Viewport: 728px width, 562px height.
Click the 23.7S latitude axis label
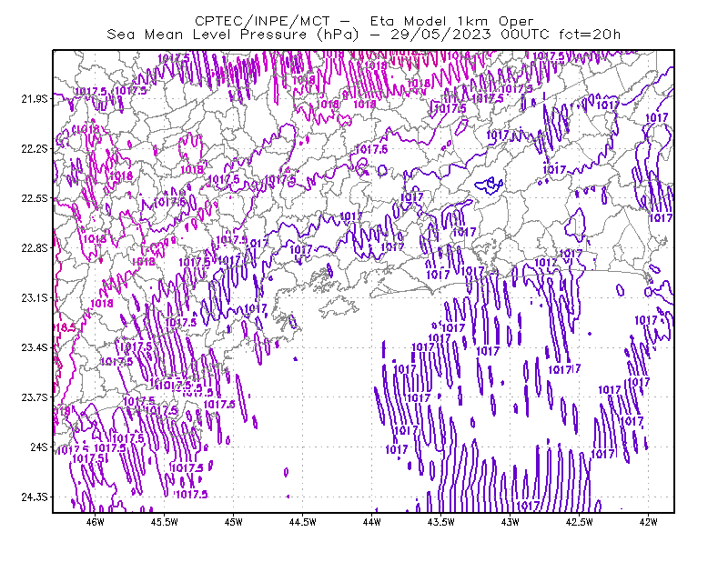pyautogui.click(x=35, y=397)
